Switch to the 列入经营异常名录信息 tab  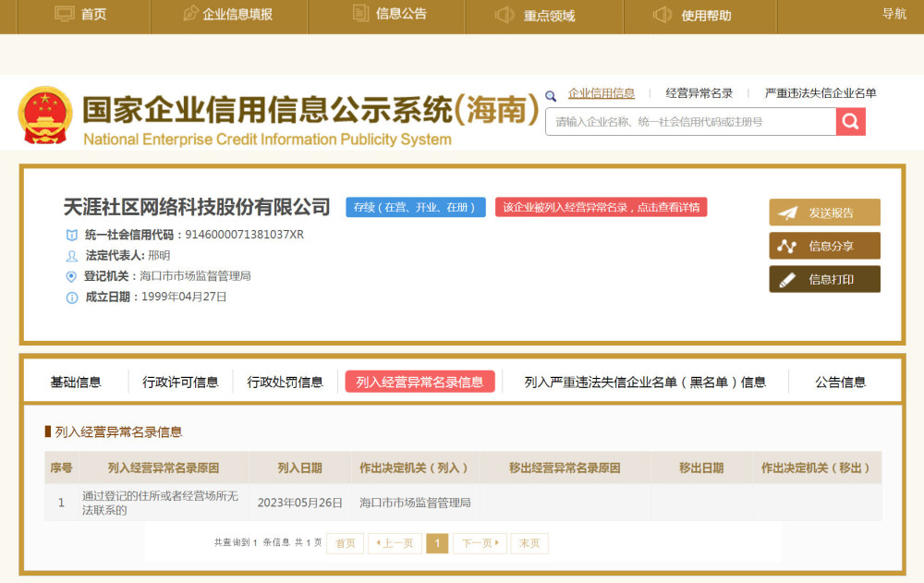419,382
